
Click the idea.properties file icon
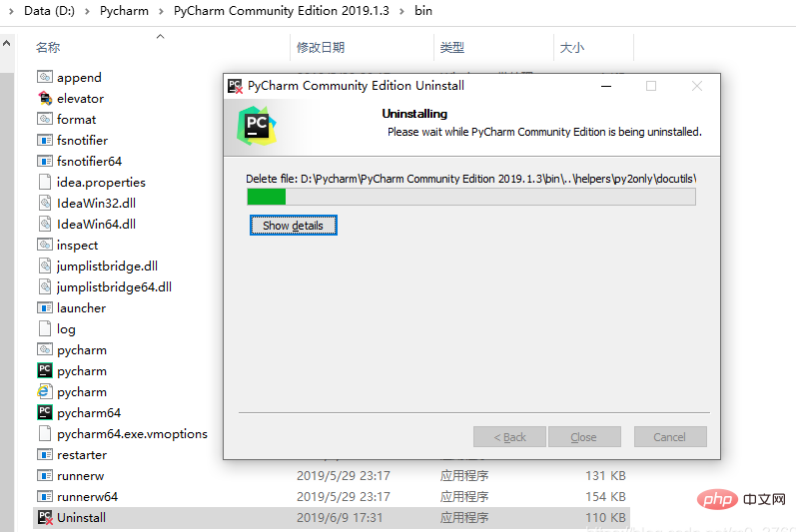click(44, 182)
